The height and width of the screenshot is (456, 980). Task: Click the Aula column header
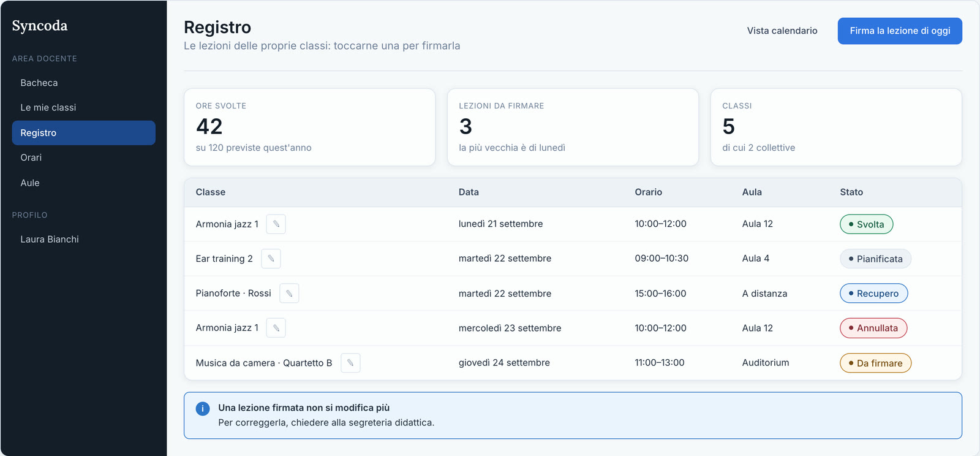tap(752, 192)
